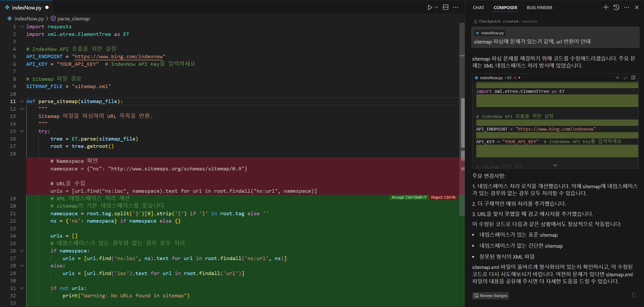Click SITEMAP_FILE variable on line 9
The width and height of the screenshot is (644, 307).
tap(44, 87)
